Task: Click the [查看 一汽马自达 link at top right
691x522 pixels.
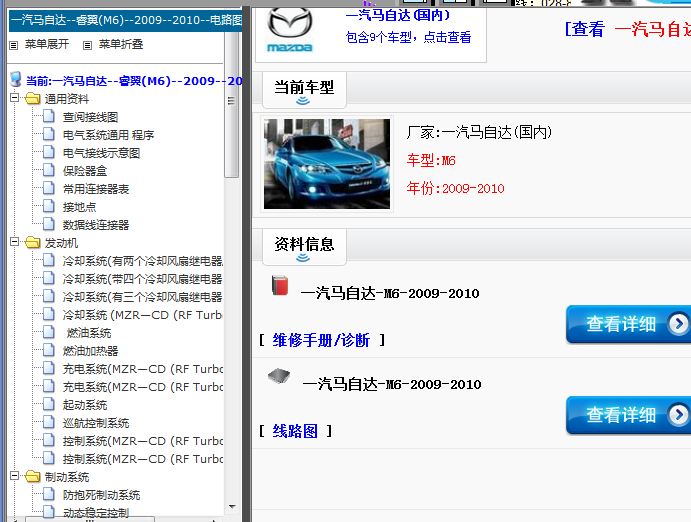Action: pos(628,30)
